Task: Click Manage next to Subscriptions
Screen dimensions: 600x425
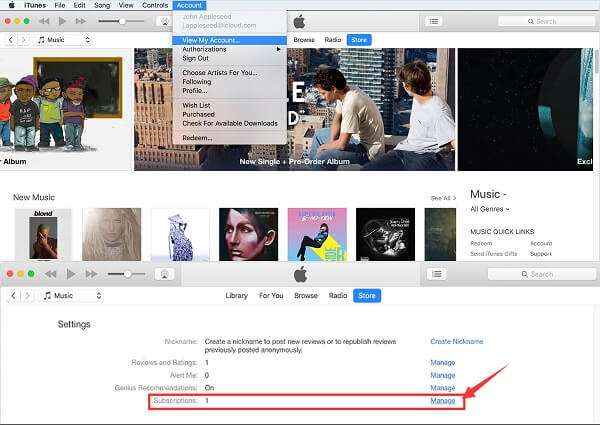Action: click(443, 401)
